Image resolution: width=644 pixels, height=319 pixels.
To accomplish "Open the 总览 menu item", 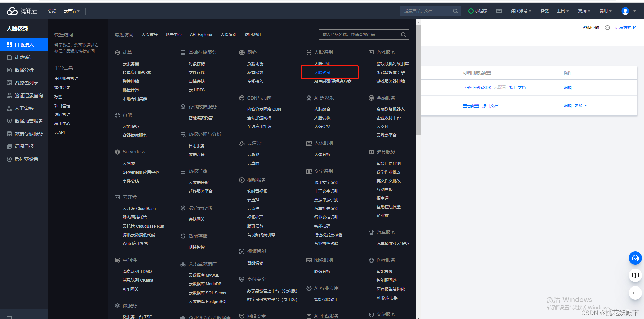I will click(x=52, y=11).
